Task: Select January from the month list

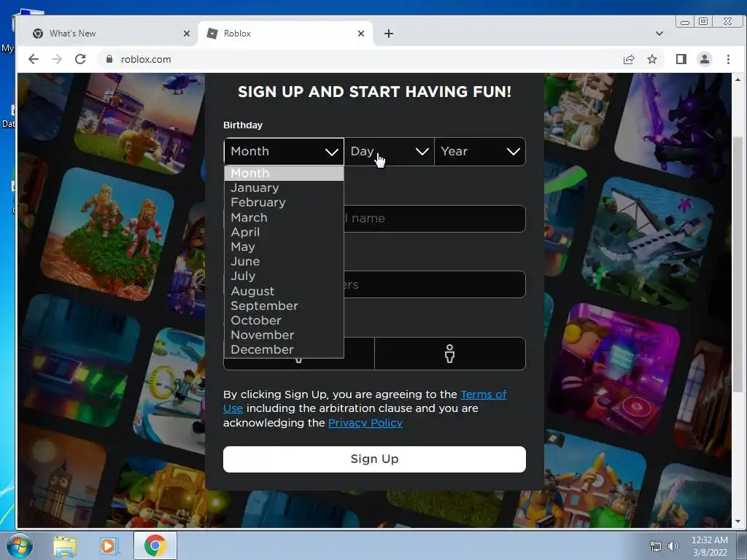Action: click(284, 187)
